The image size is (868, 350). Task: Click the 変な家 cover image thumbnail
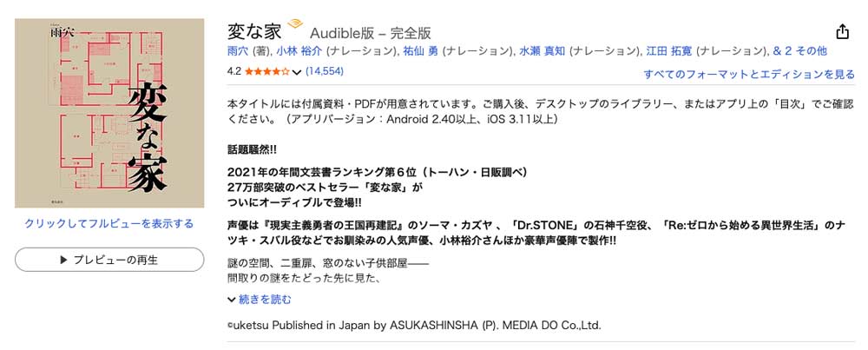[x=108, y=113]
